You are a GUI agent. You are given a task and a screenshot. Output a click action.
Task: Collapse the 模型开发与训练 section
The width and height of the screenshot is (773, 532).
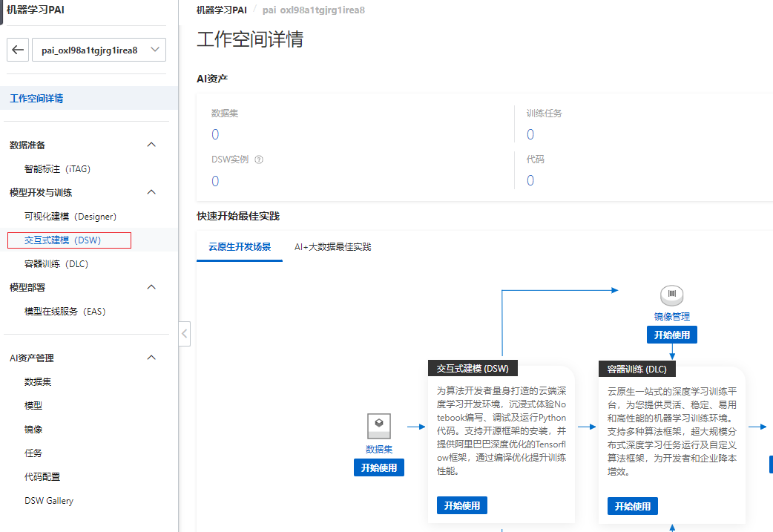pyautogui.click(x=151, y=192)
